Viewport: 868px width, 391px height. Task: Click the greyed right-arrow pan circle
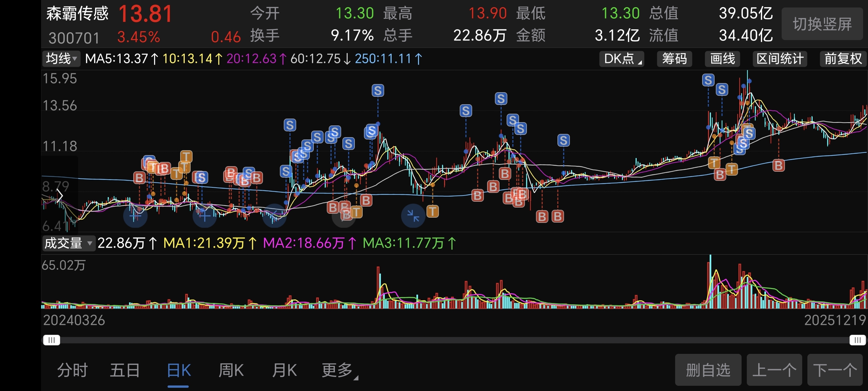point(344,216)
